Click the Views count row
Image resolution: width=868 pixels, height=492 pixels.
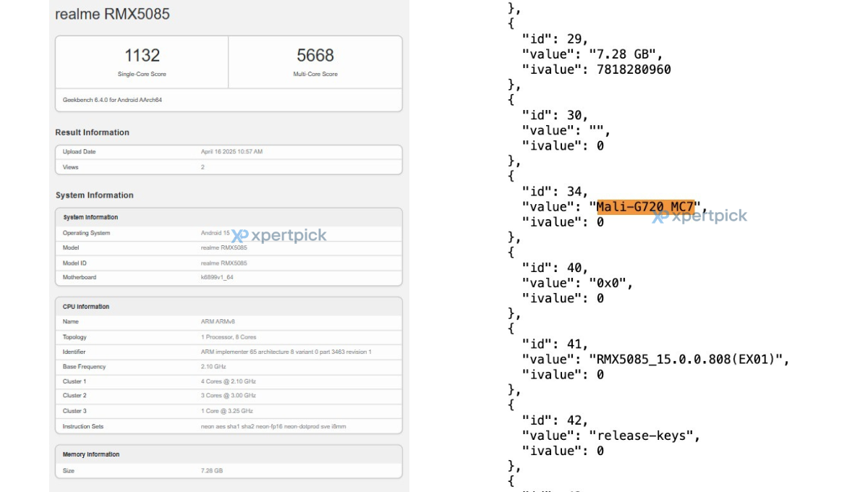(229, 167)
